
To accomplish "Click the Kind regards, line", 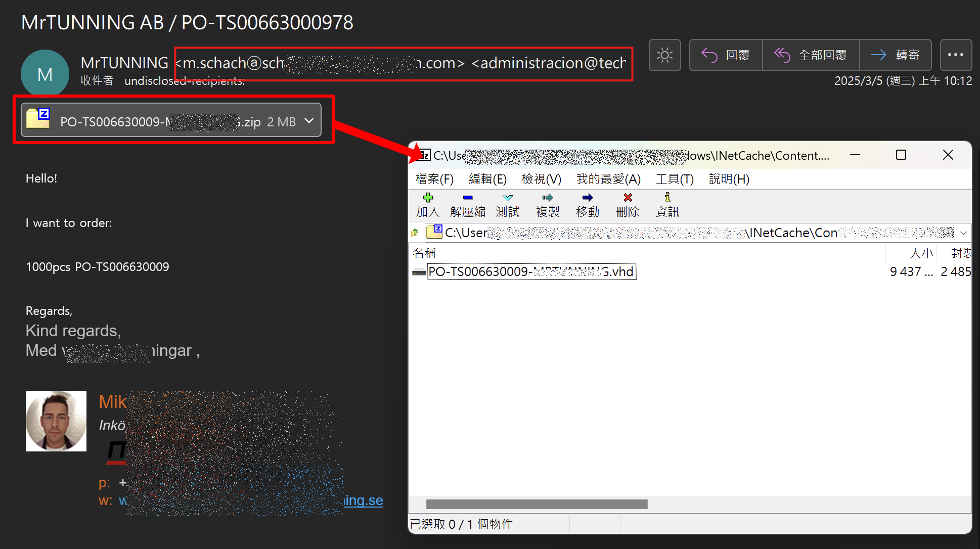I will coord(73,331).
